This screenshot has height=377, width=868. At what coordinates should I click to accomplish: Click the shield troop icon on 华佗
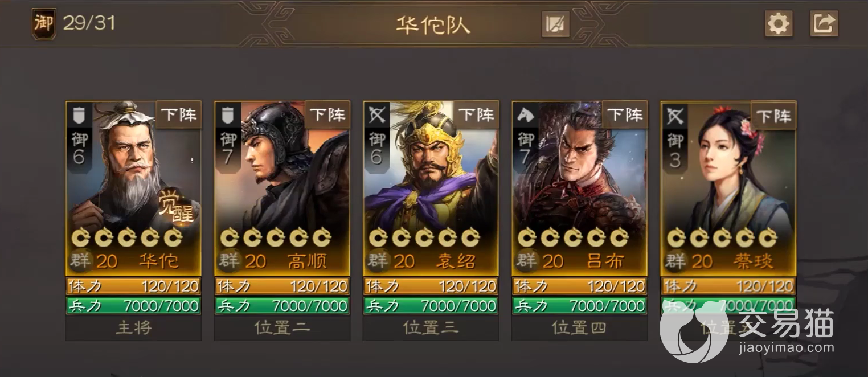79,116
